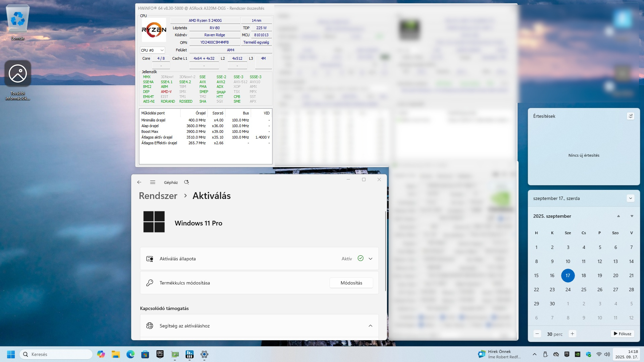Viewport: 644px width, 362px height.
Task: Open the CPU #0 selector dropdown
Action: click(152, 50)
